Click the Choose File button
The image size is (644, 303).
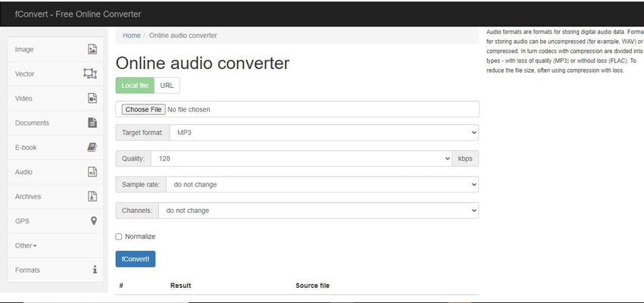click(x=143, y=109)
